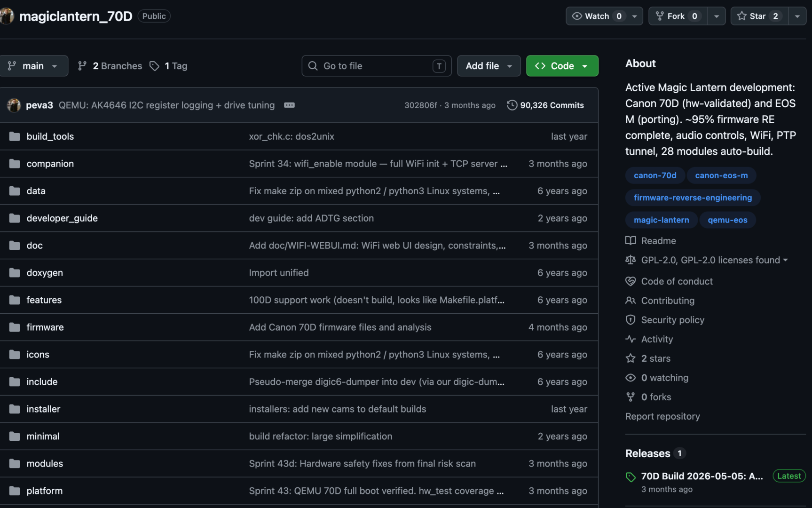
Task: Open peva3's profile from the commit bar
Action: pos(39,105)
